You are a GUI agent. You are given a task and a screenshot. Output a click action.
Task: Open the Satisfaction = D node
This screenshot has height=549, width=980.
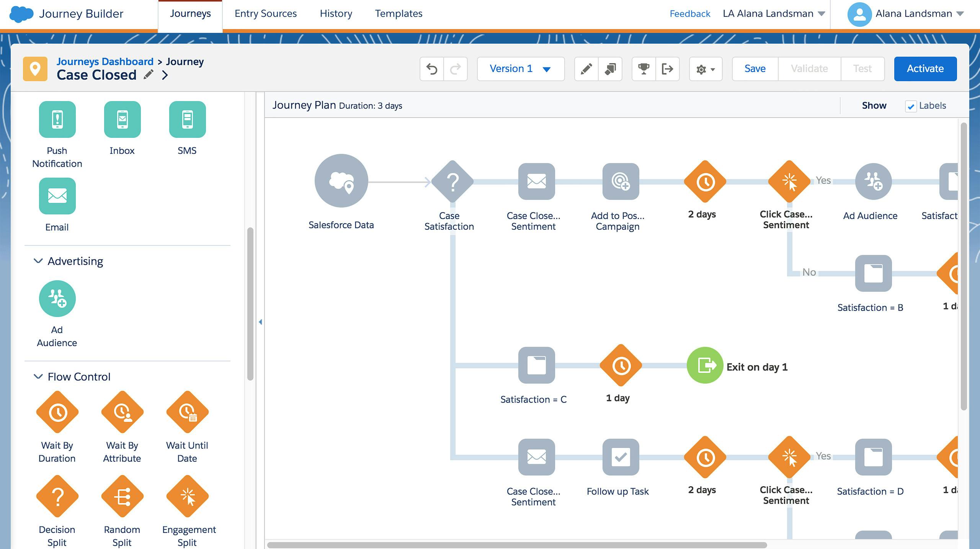(x=873, y=457)
